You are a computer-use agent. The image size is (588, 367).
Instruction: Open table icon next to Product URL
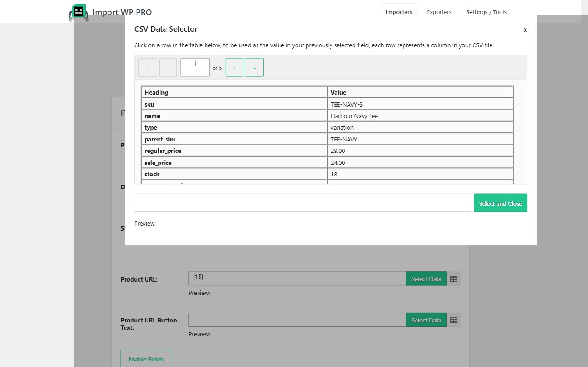[454, 279]
